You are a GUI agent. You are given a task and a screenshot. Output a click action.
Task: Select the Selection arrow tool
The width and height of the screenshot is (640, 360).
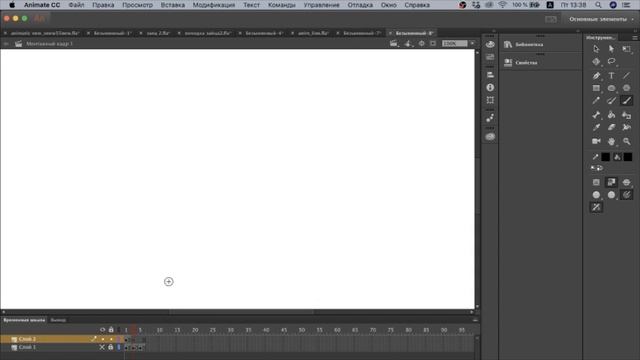[596, 49]
